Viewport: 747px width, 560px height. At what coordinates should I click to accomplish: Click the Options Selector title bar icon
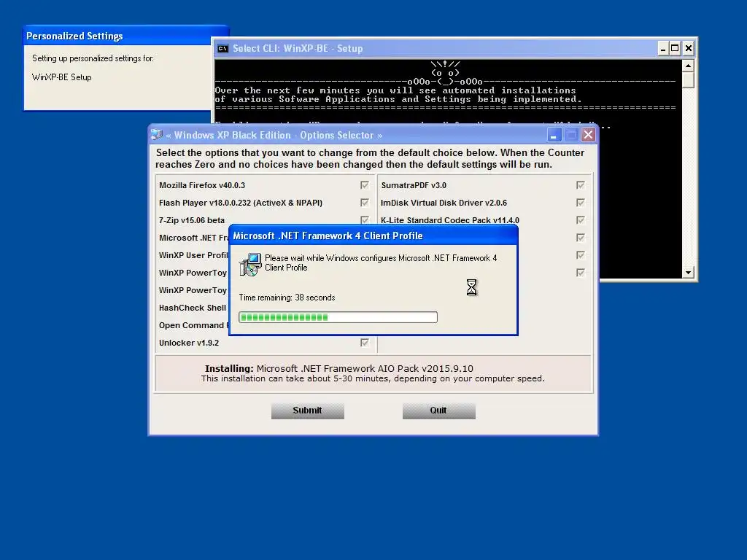pyautogui.click(x=157, y=135)
